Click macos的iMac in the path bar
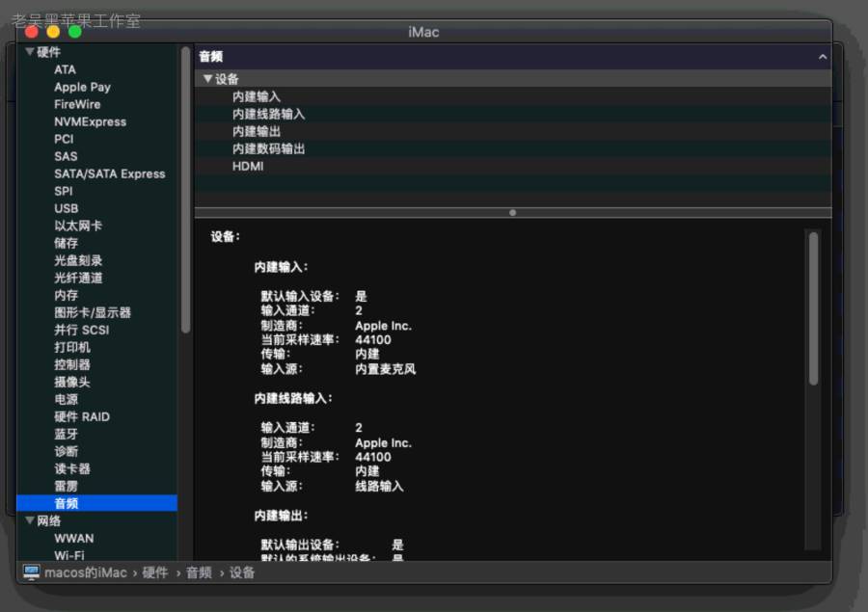Viewport: 868px width, 612px height. [x=86, y=572]
